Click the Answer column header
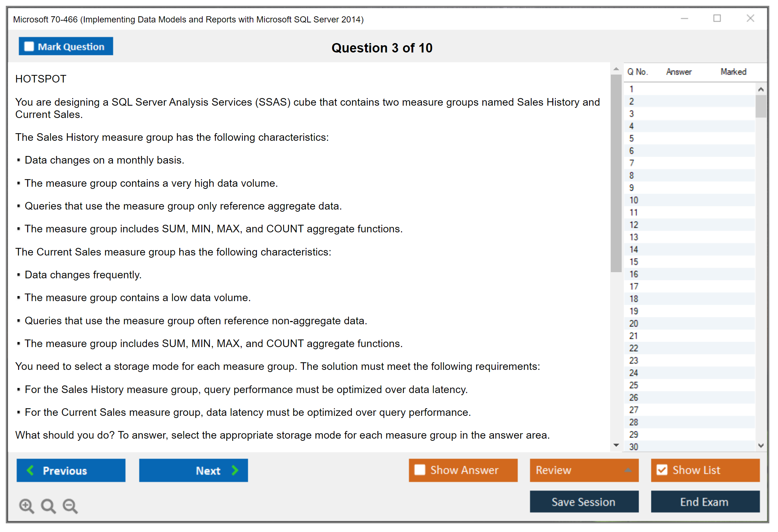Viewport: 778px width, 532px height. [678, 72]
